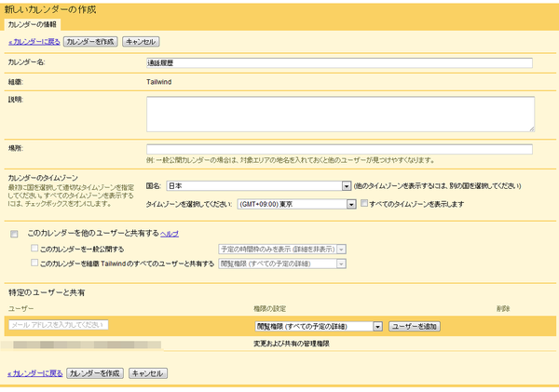This screenshot has width=559, height=392.
Task: Click the 場所 input field
Action: 339,149
